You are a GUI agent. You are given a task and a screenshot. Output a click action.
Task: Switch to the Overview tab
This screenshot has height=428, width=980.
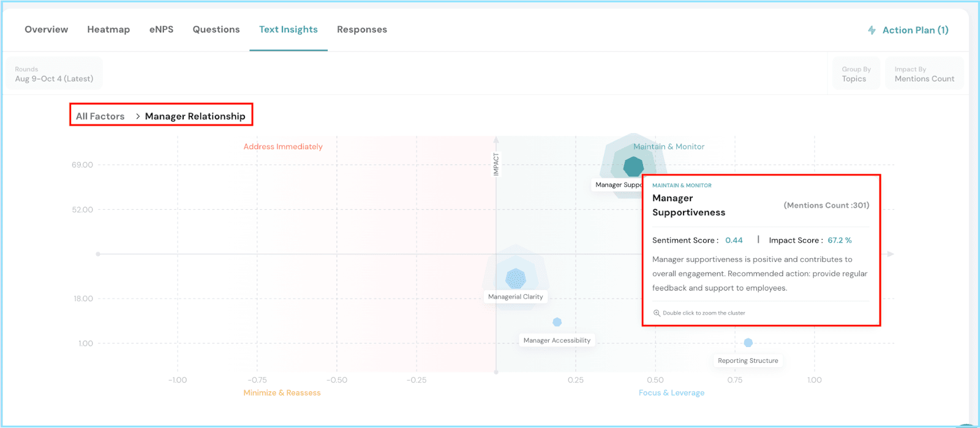pos(47,29)
